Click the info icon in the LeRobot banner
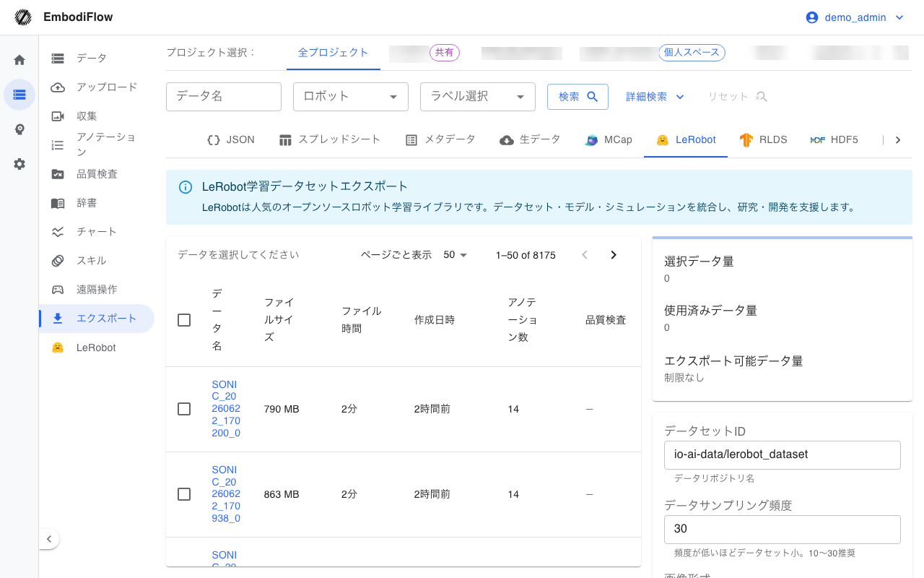Screen dimensions: 924x578 point(186,187)
